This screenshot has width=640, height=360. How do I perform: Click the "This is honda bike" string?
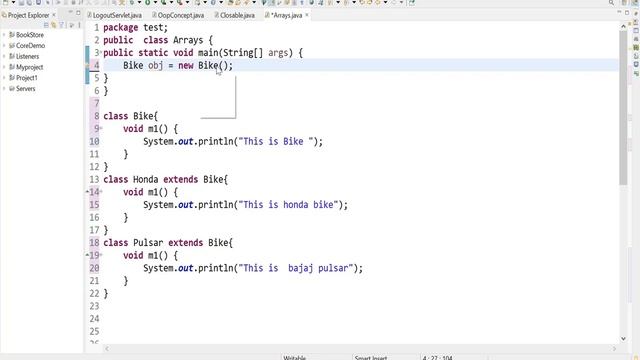coord(289,204)
